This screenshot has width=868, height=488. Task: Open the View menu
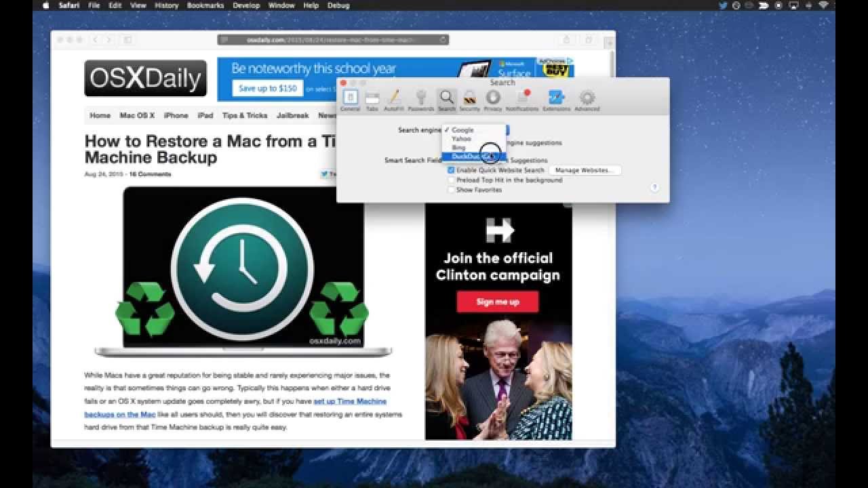[138, 5]
